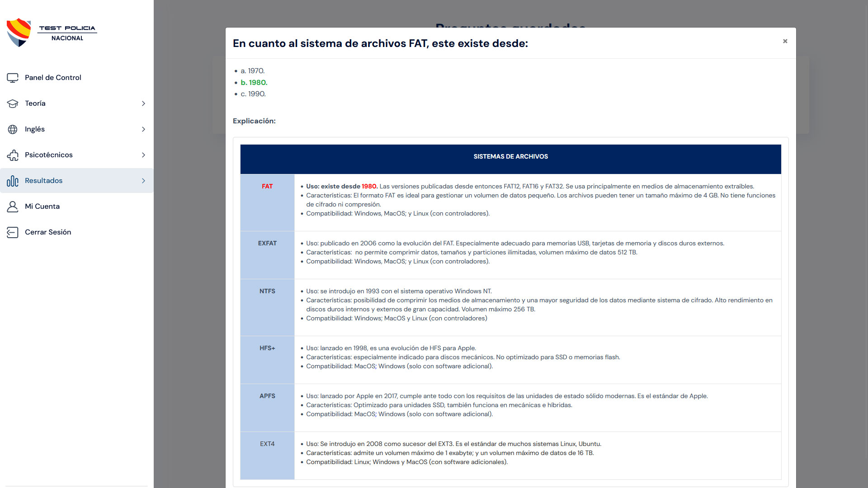Click NTFS 'Volumen máximo 256 TB' characteristics line

pos(539,305)
